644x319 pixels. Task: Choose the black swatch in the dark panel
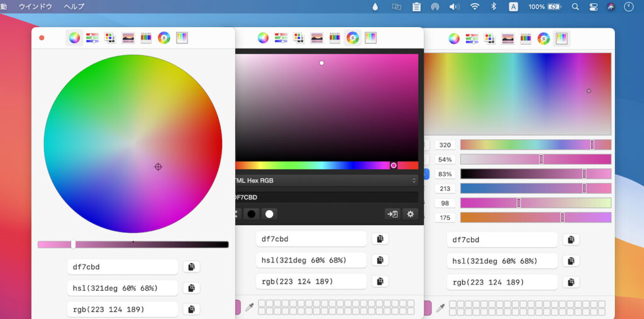[x=252, y=214]
